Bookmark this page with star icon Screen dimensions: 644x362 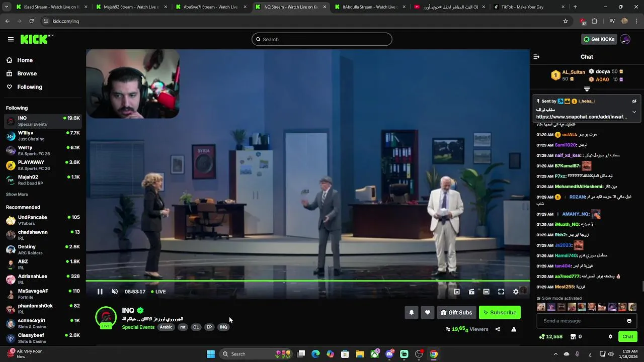pyautogui.click(x=566, y=21)
